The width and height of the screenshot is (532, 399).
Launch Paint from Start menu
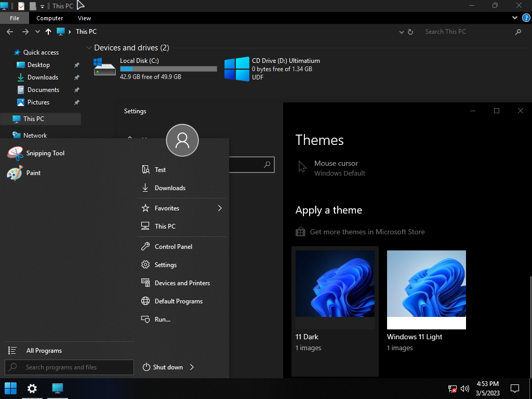(x=24, y=173)
